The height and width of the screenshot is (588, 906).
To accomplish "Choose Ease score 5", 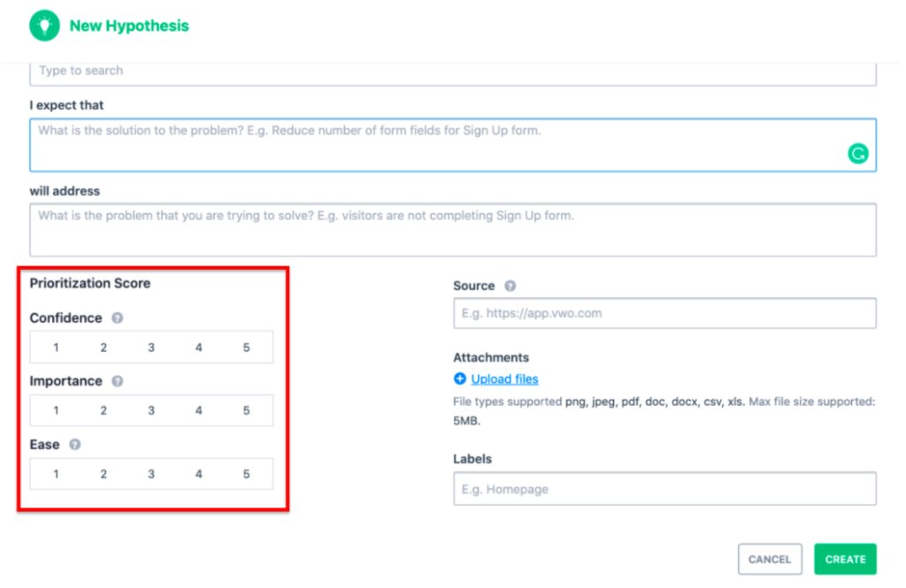I will (x=247, y=474).
